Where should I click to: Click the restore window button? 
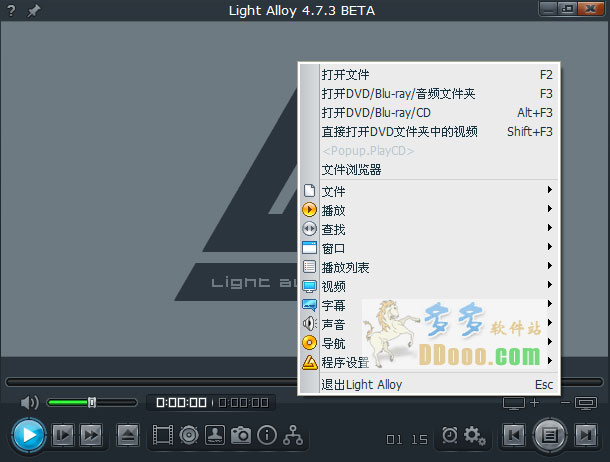coord(568,9)
